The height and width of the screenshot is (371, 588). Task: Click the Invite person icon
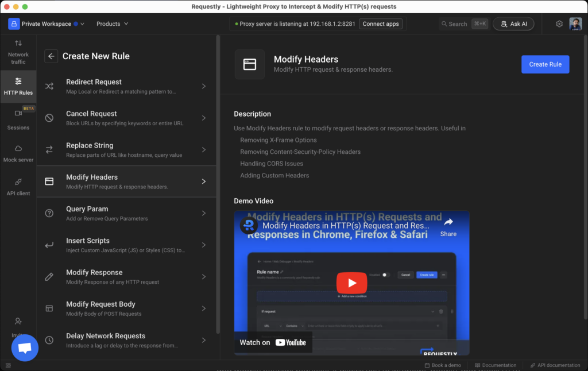pos(18,321)
